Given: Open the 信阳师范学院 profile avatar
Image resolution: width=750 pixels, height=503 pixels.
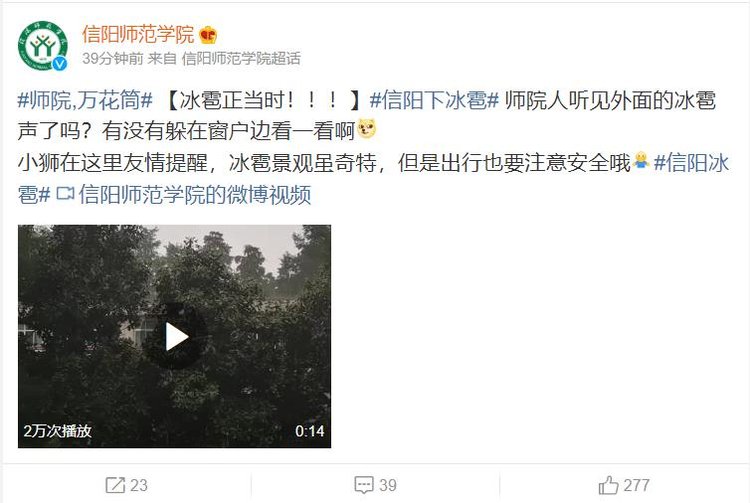Looking at the screenshot, I should 42,46.
